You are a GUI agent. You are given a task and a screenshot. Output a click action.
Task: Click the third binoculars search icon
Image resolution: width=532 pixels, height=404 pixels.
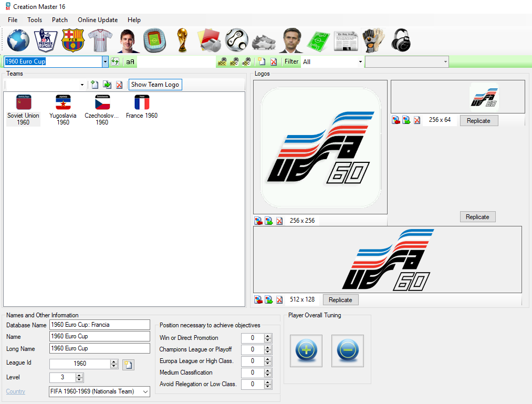pos(246,62)
